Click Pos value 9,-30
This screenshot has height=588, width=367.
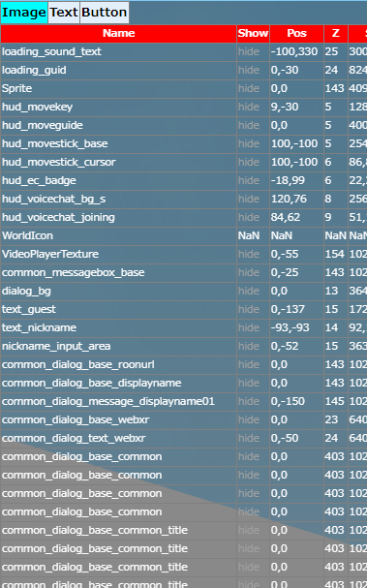tap(285, 107)
